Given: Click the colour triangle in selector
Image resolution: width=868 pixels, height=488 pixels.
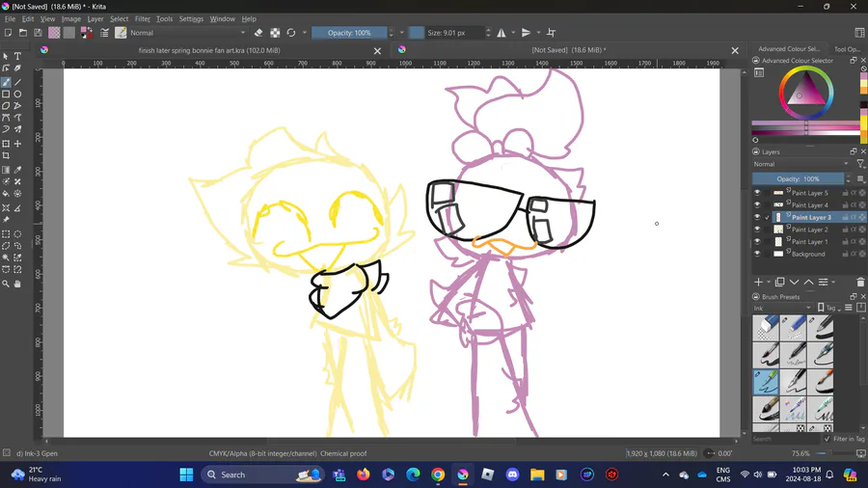Looking at the screenshot, I should click(x=805, y=91).
